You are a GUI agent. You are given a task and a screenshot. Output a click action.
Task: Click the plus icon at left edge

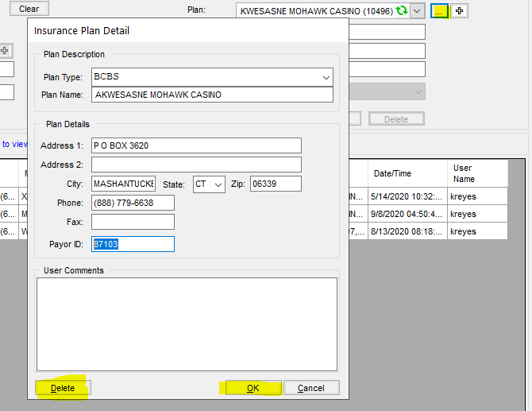(x=5, y=51)
